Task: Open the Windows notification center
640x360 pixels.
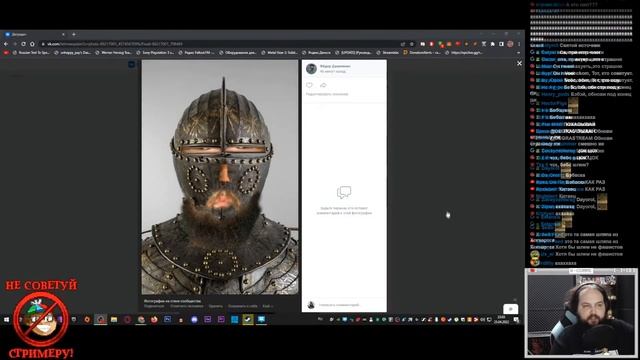Action: (516, 319)
